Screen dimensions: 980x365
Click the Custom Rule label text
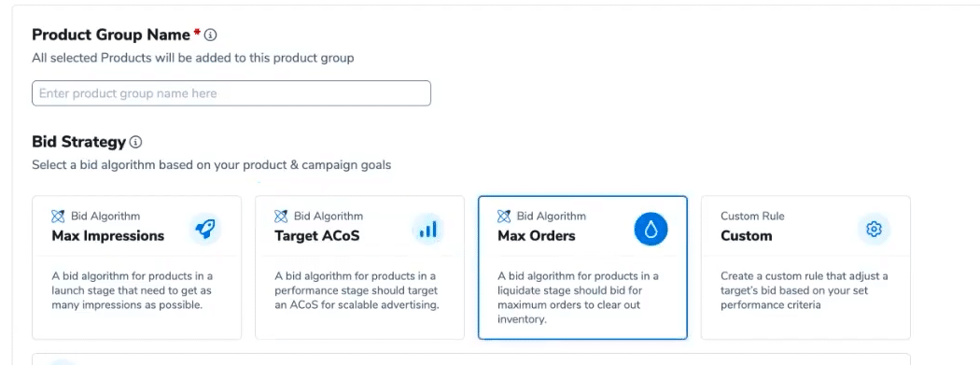click(752, 217)
